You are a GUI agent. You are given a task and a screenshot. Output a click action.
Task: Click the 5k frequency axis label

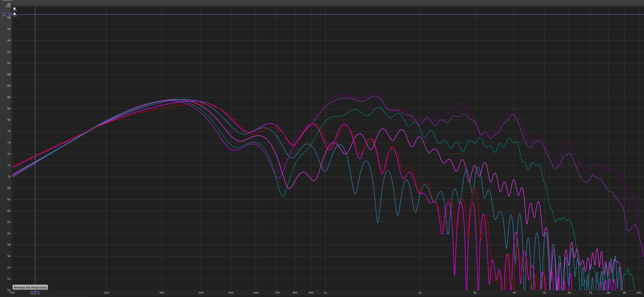(x=545, y=292)
